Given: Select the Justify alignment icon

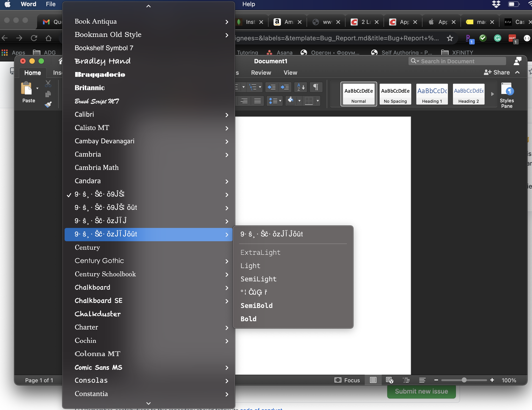Looking at the screenshot, I should [258, 101].
